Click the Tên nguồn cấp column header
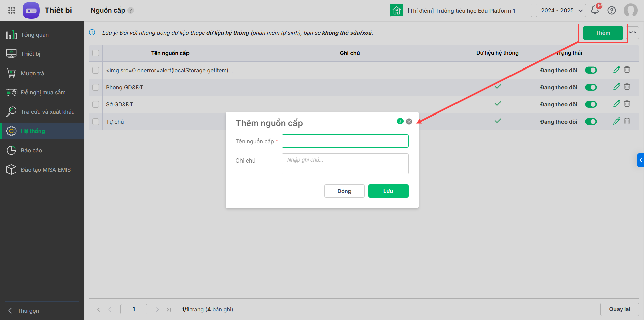Viewport: 644px width, 320px height. pyautogui.click(x=170, y=53)
